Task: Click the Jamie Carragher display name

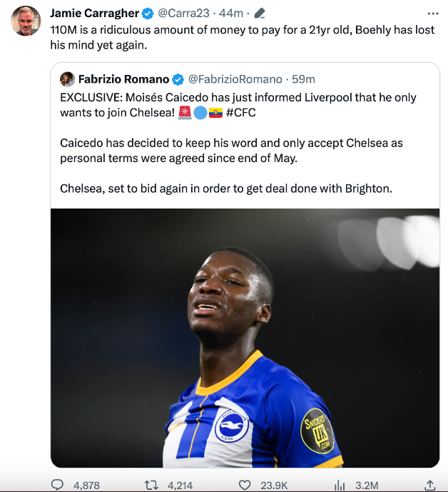Action: tap(94, 13)
